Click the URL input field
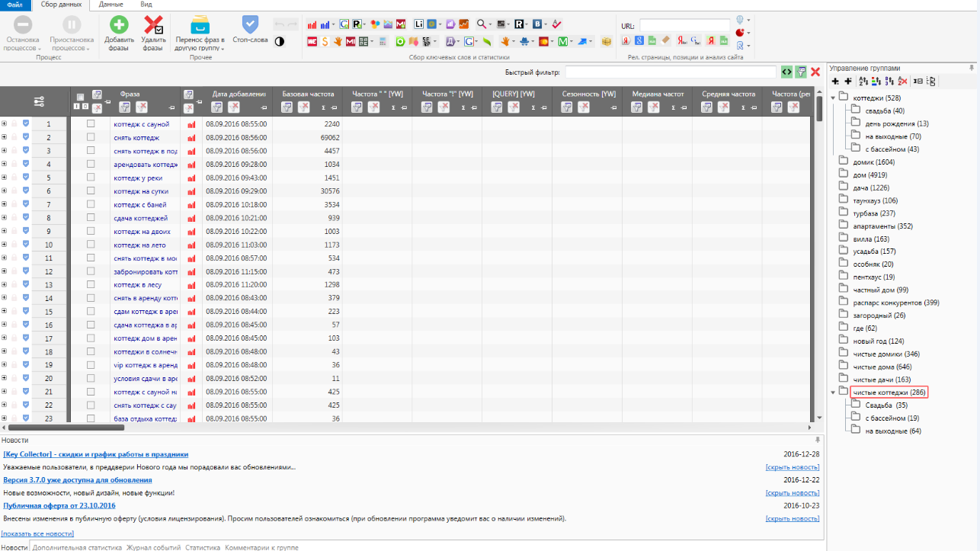Image resolution: width=980 pixels, height=551 pixels. coord(684,26)
